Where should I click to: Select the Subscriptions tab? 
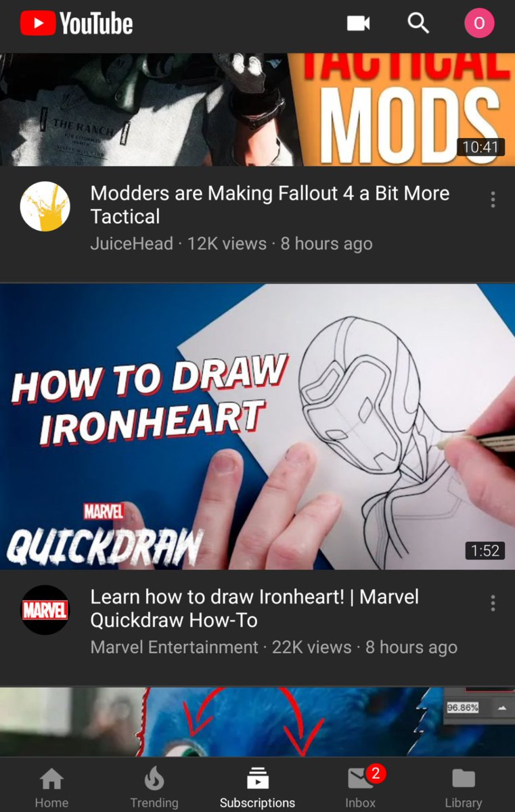(x=257, y=788)
